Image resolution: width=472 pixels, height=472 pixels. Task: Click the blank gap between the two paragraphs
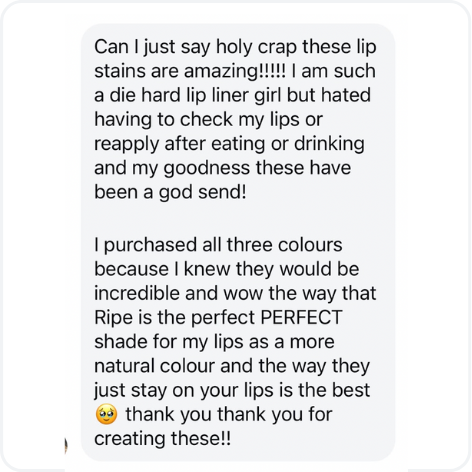tap(238, 219)
